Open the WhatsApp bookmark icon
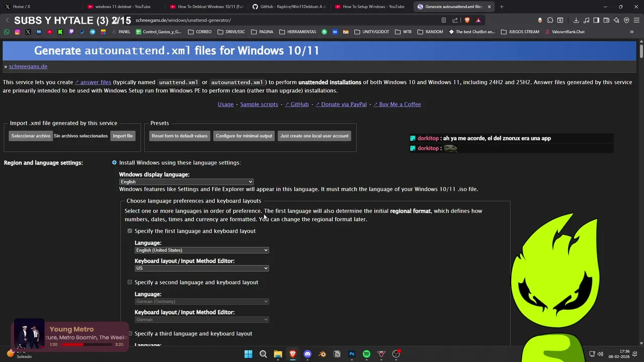This screenshot has height=362, width=644. pos(7,32)
